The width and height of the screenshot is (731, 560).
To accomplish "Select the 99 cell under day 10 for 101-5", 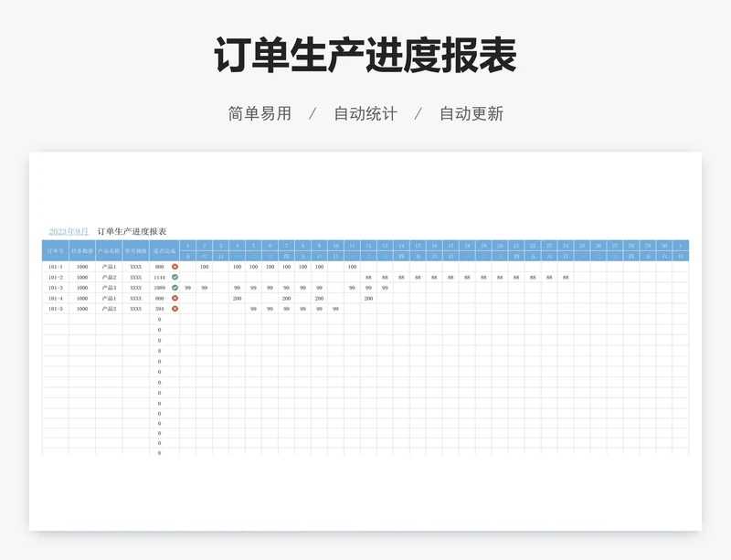I will click(335, 309).
